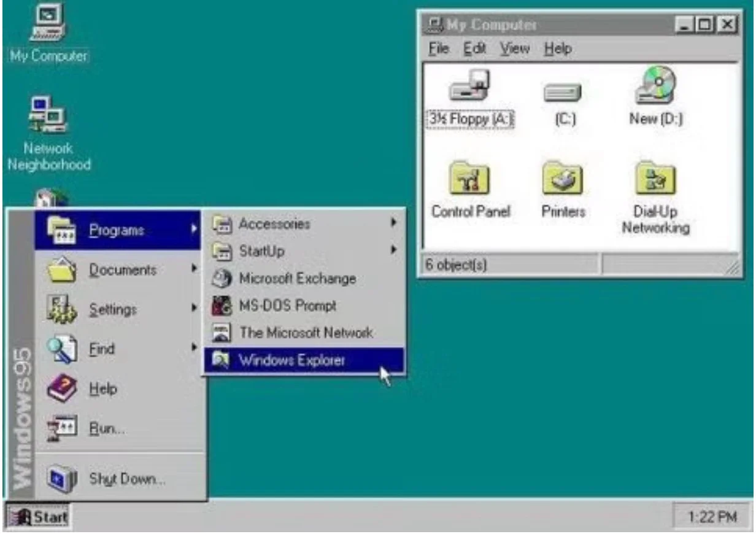Select the Network Neighborhood desktop icon
The height and width of the screenshot is (534, 756).
tap(48, 115)
